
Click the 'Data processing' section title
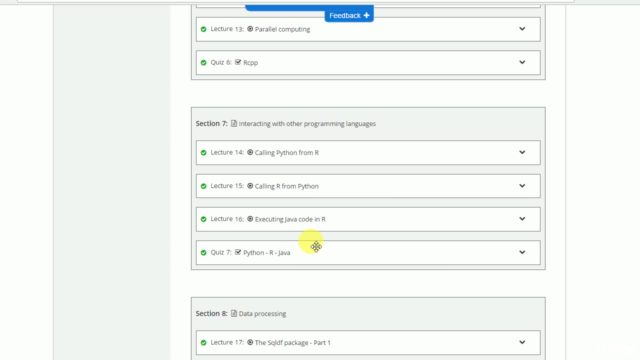coord(262,313)
